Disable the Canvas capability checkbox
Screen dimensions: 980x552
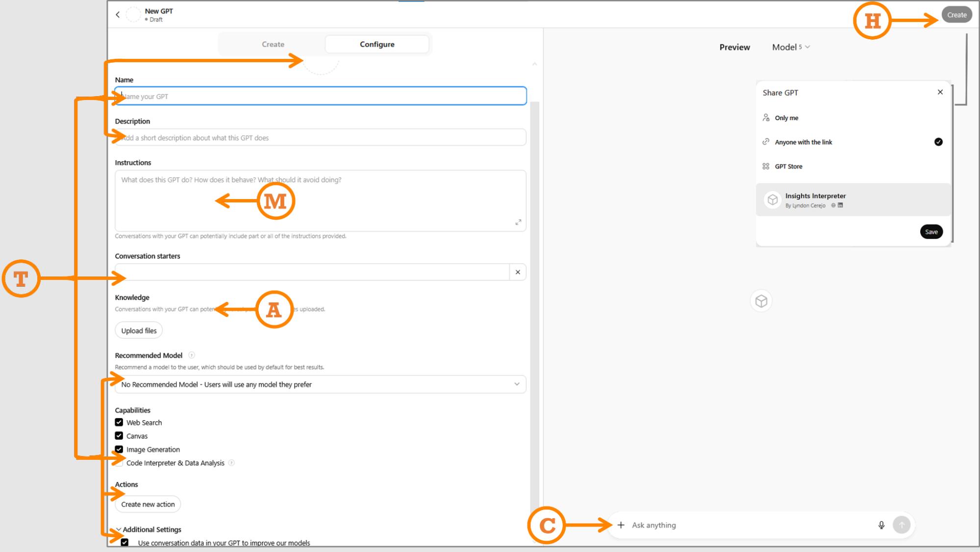pyautogui.click(x=119, y=436)
